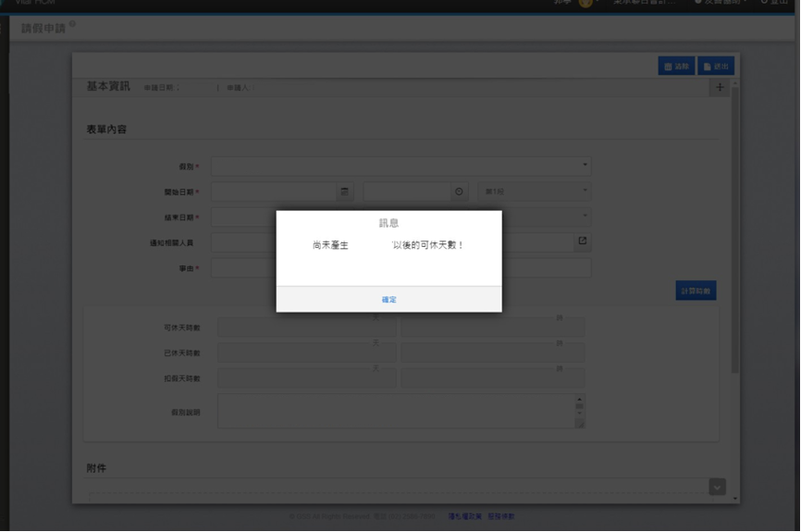Open the 友善詢問 dropdown menu

coord(721,2)
